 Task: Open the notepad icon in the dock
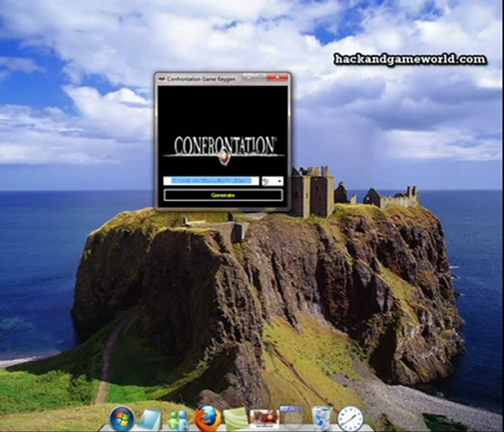[149, 420]
